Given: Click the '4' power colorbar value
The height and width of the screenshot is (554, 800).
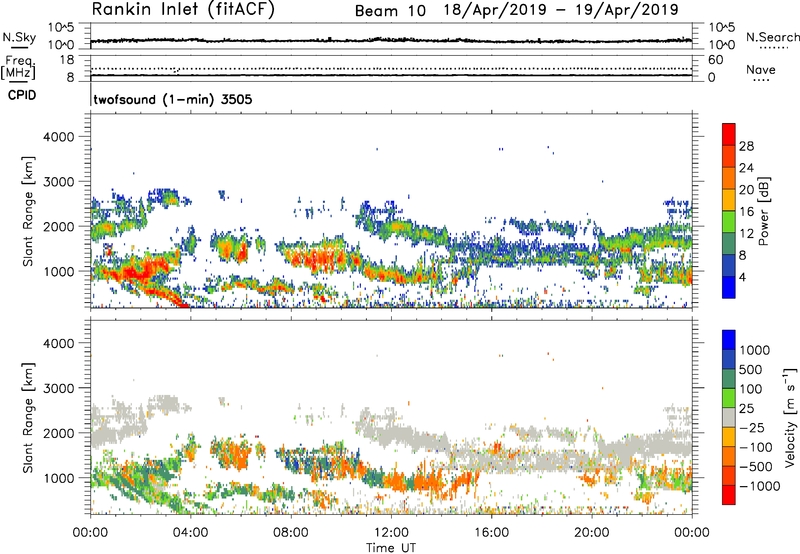Looking at the screenshot, I should (743, 278).
